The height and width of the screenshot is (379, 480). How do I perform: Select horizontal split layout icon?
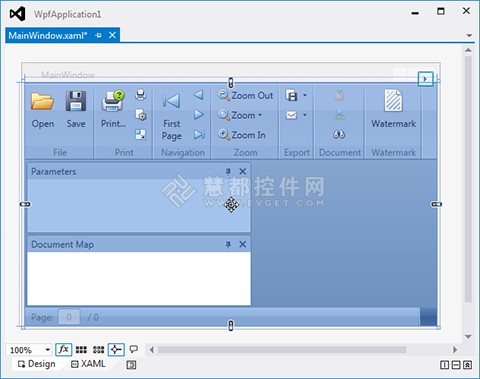click(x=456, y=365)
